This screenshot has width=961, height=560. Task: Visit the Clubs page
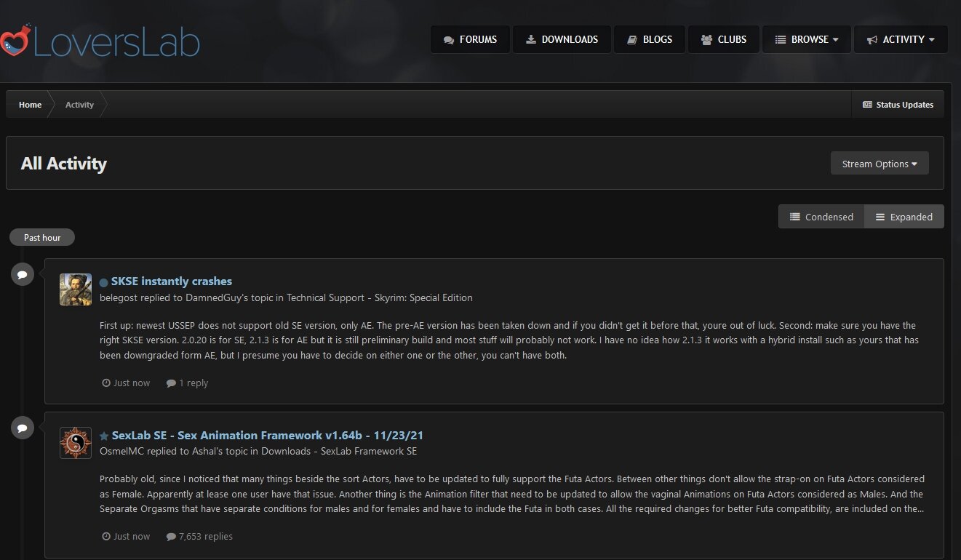(724, 39)
